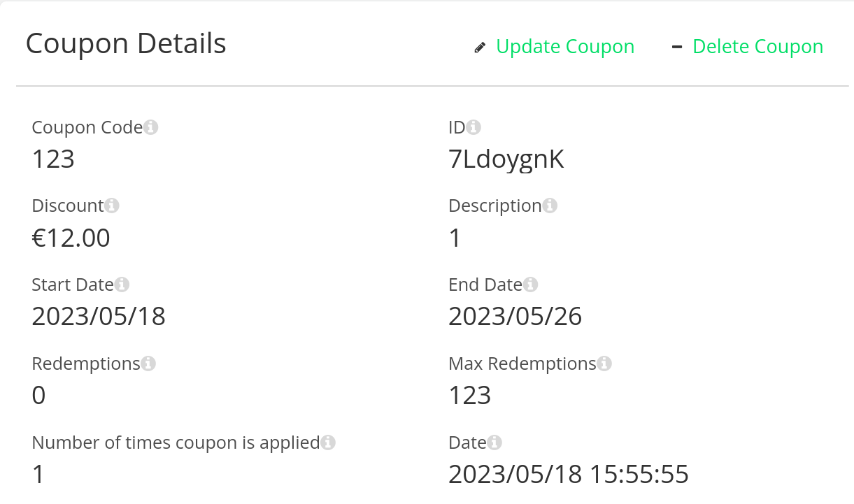Click the minus icon beside Delete Coupon
This screenshot has width=854, height=504.
pyautogui.click(x=676, y=46)
